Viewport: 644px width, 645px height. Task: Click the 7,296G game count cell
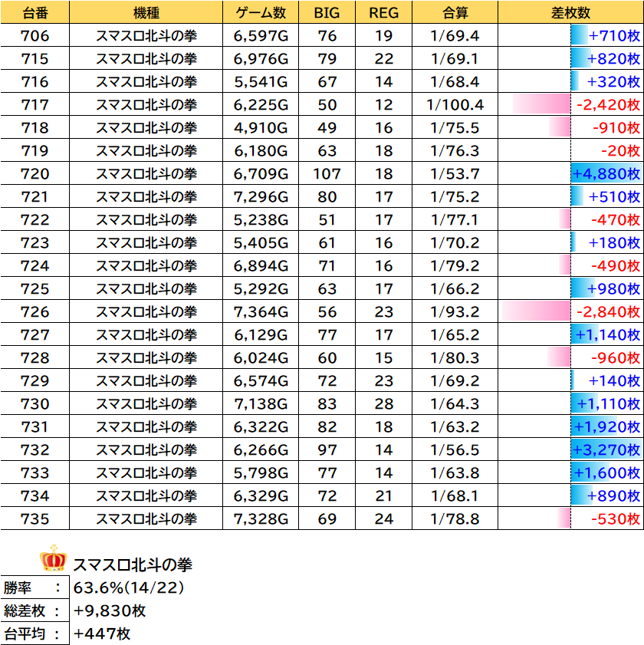click(x=261, y=196)
